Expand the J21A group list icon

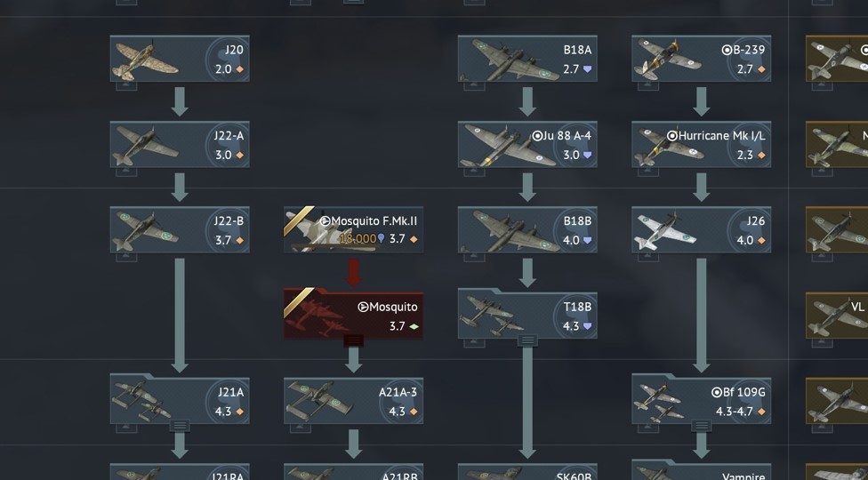click(x=180, y=426)
